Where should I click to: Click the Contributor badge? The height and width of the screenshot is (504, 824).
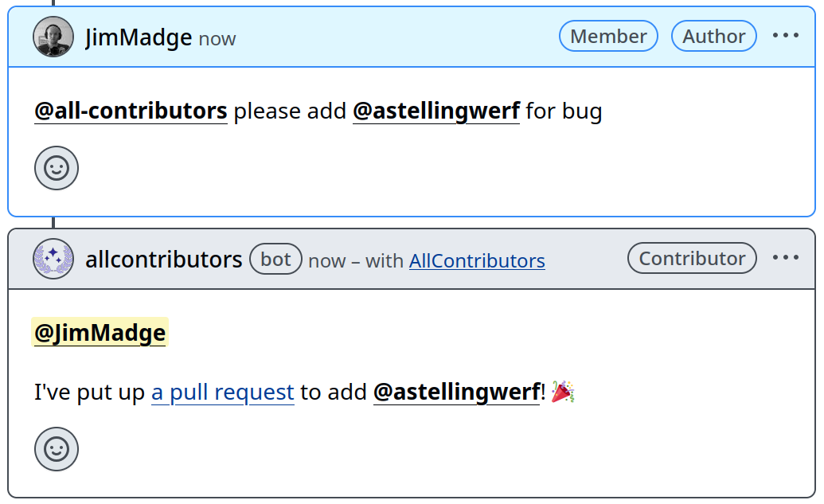coord(692,259)
